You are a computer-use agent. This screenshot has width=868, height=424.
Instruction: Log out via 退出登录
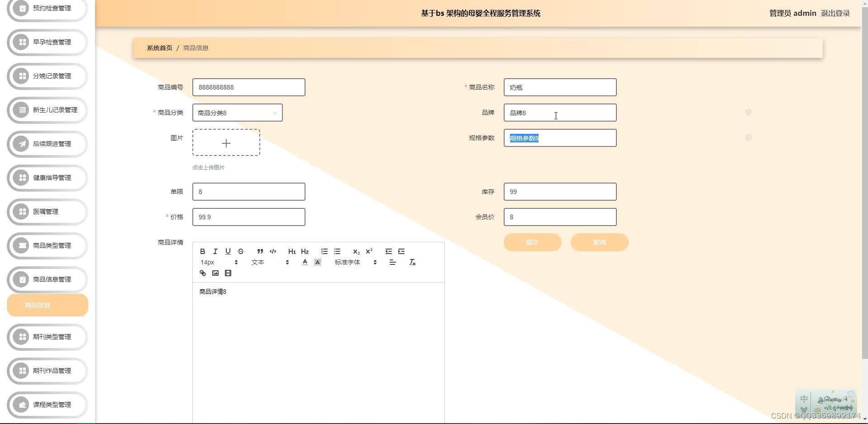click(x=835, y=13)
